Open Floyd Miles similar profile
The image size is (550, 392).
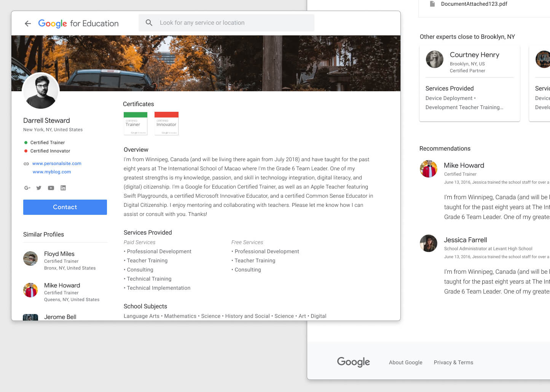59,254
